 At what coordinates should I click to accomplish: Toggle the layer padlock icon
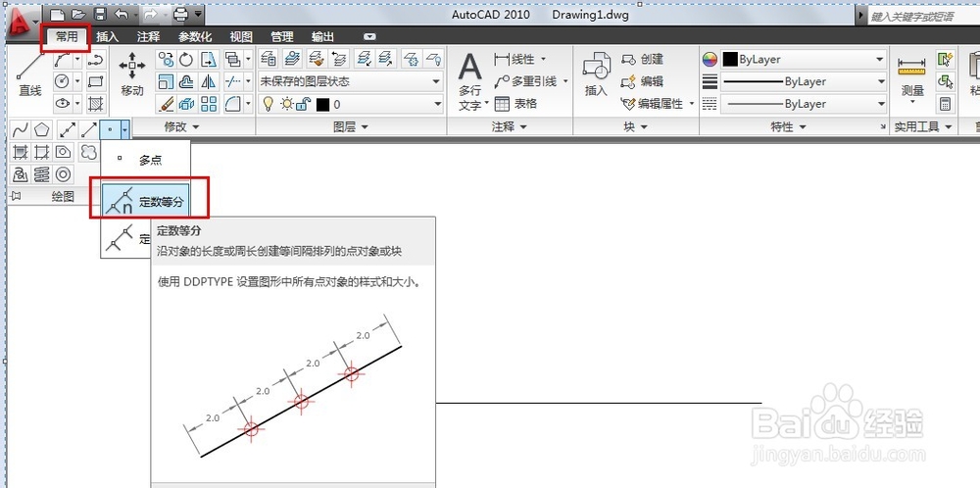pos(303,104)
